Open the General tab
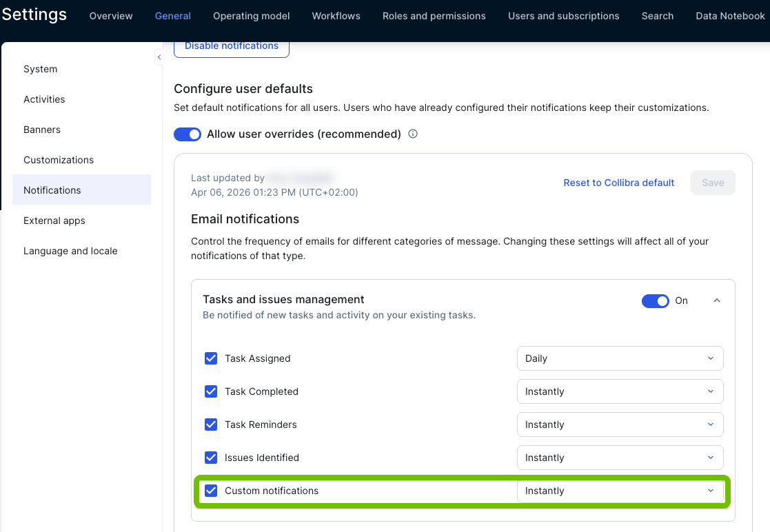Viewport: 770px width, 532px height. (173, 16)
